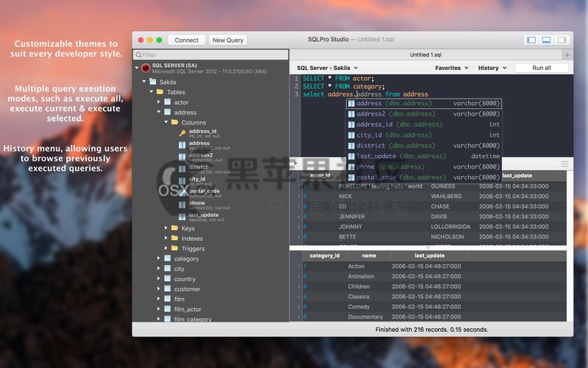The height and width of the screenshot is (368, 588).
Task: Click the Indexes folder icon
Action: point(175,238)
